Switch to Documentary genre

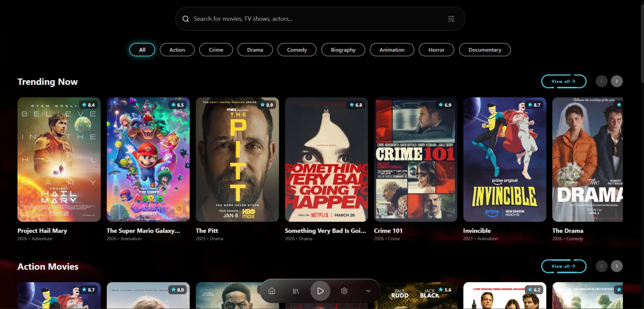[x=485, y=50]
